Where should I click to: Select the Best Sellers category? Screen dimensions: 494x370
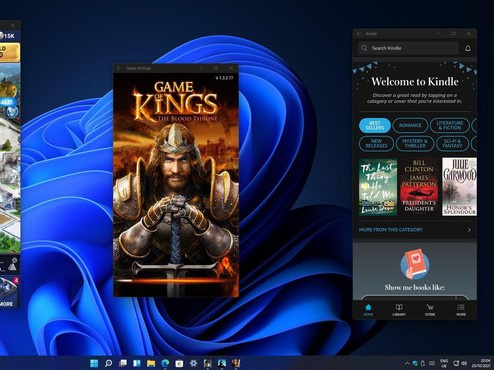(375, 125)
